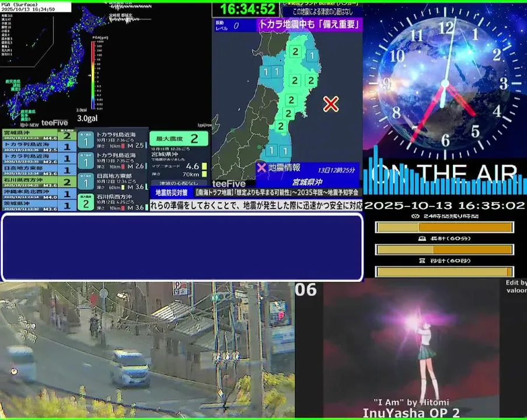The width and height of the screenshot is (527, 420).
Task: Click the empty dark blue message box
Action: (182, 247)
